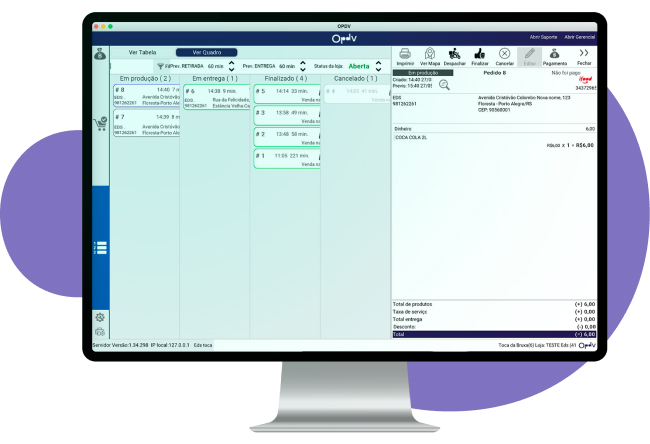This screenshot has width=650, height=444.
Task: Open the settings gear in left sidebar
Action: click(x=100, y=317)
